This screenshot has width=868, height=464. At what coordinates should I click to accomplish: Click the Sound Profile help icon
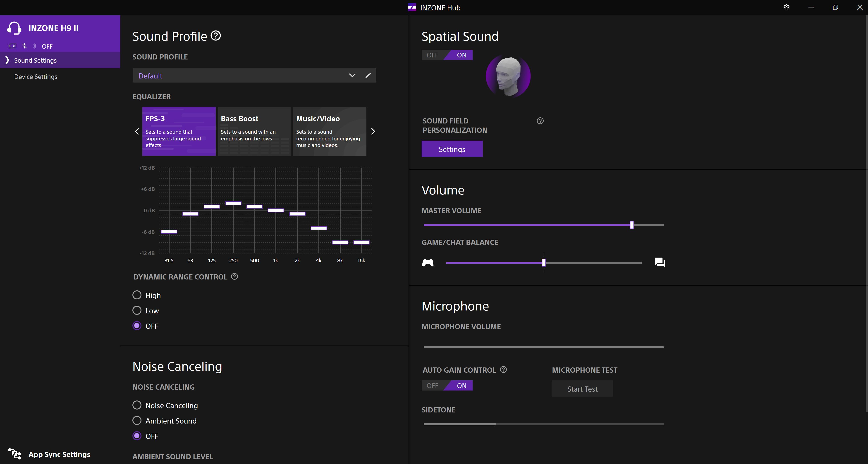coord(216,35)
